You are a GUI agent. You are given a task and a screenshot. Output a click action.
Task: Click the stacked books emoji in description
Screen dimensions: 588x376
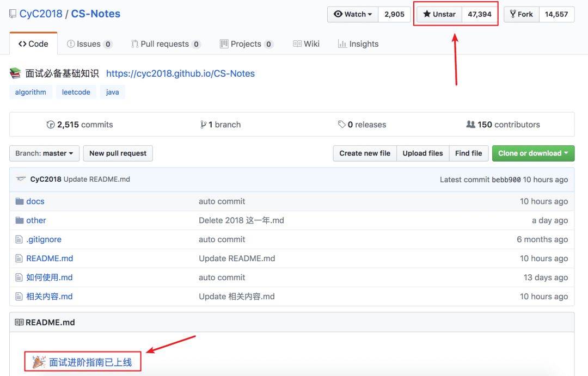[x=15, y=73]
